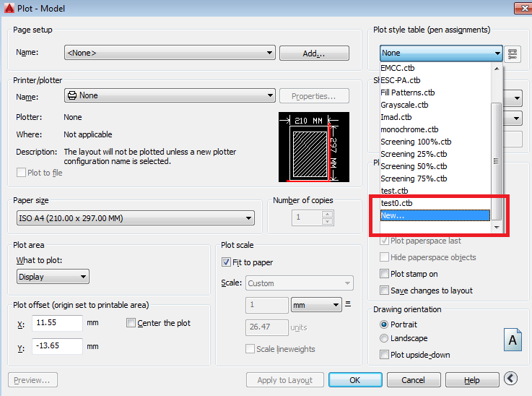This screenshot has height=396, width=532.
Task: Open the Page setup Name dropdown
Action: (170, 53)
